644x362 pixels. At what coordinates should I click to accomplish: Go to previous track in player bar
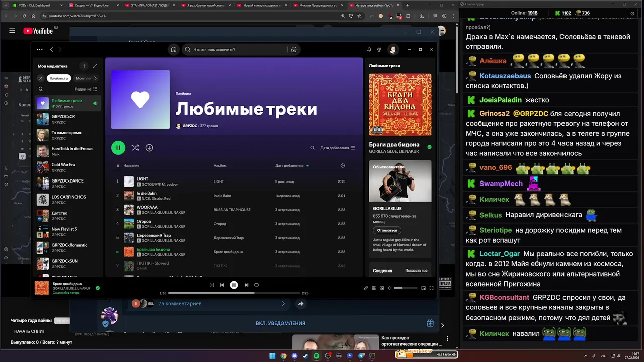click(x=222, y=285)
